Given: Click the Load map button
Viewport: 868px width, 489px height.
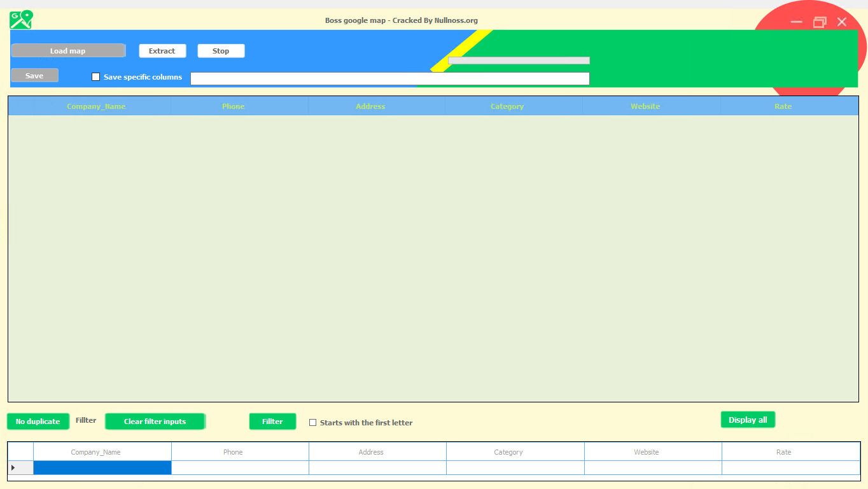Looking at the screenshot, I should [x=68, y=51].
